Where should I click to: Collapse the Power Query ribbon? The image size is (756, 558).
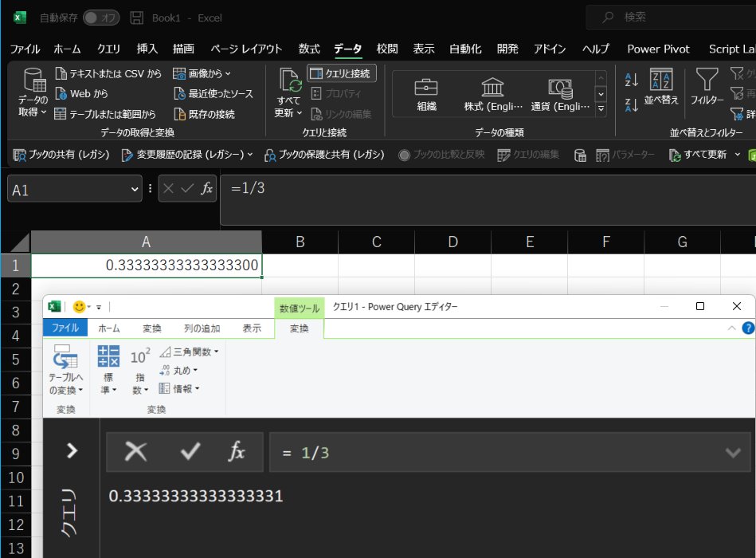click(x=731, y=328)
